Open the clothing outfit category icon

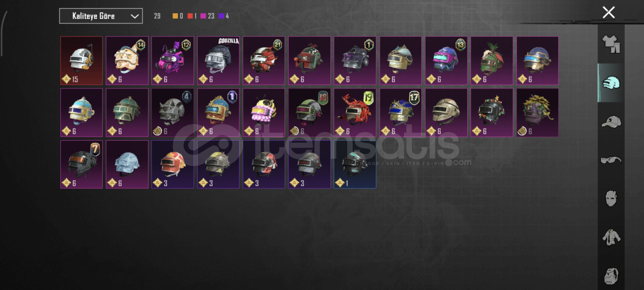[611, 44]
